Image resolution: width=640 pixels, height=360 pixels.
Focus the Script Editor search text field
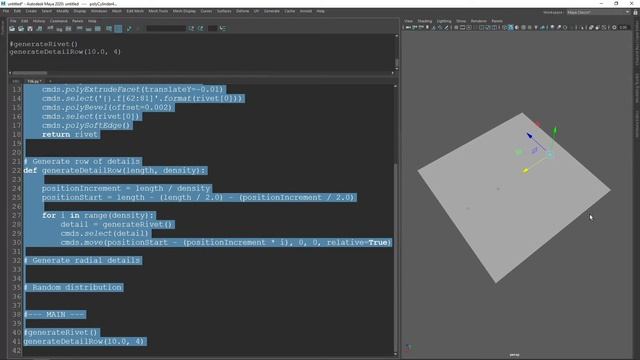tap(166, 29)
